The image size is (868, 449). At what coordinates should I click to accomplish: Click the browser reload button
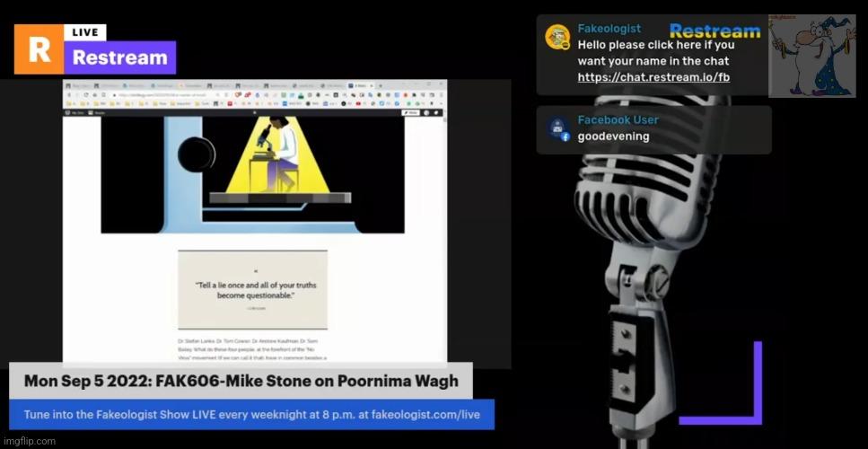(86, 94)
